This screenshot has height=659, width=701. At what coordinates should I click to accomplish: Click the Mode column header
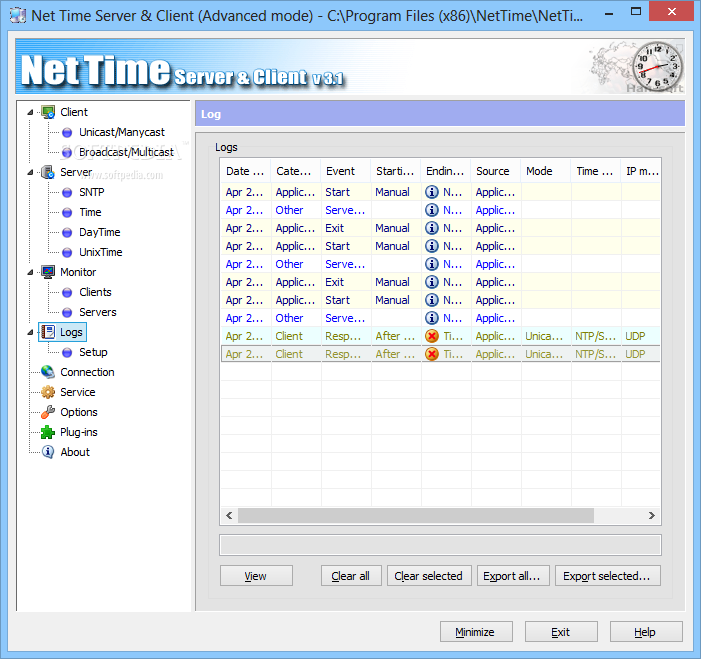tap(546, 171)
